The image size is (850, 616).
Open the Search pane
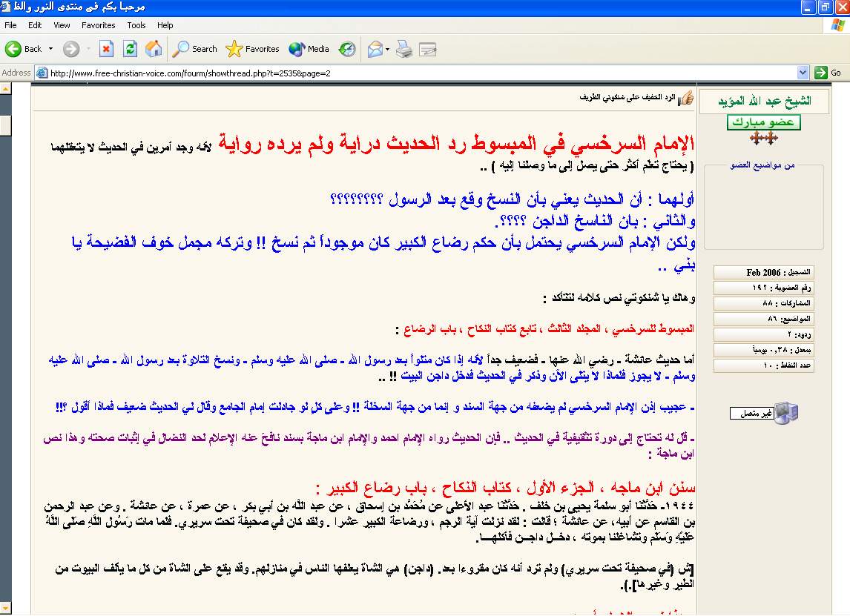click(x=194, y=49)
